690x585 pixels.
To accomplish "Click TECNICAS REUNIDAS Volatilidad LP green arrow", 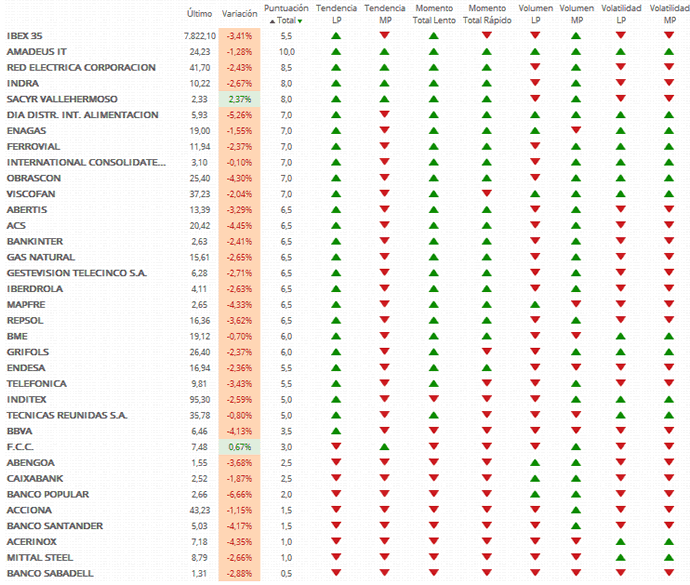I will point(621,416).
